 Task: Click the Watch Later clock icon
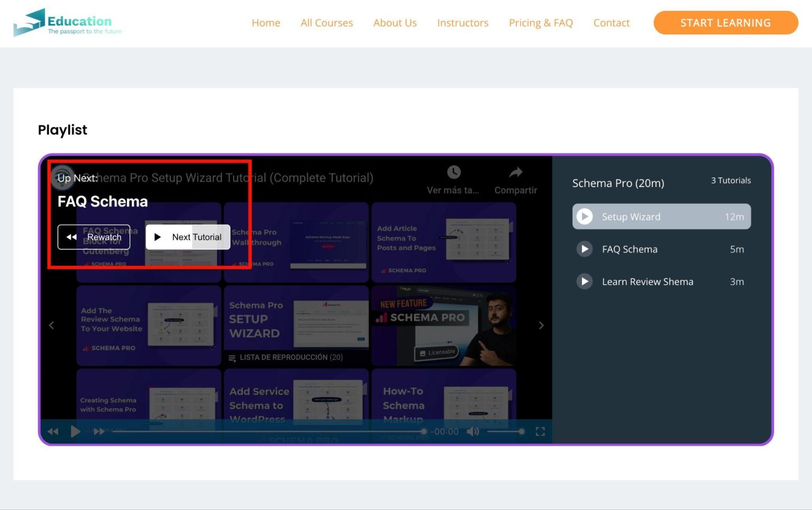pos(454,172)
